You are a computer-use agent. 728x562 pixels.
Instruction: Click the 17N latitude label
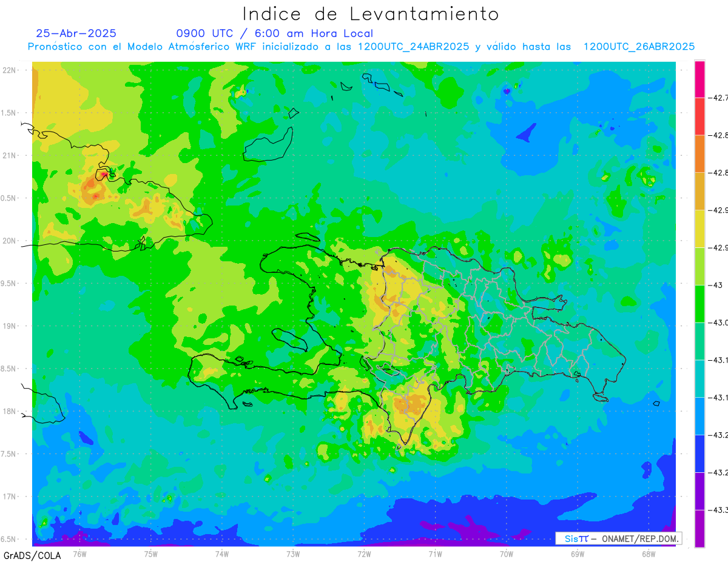(9, 497)
